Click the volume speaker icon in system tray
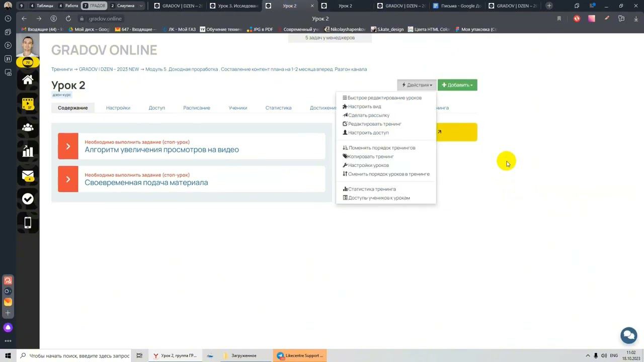 point(604,355)
